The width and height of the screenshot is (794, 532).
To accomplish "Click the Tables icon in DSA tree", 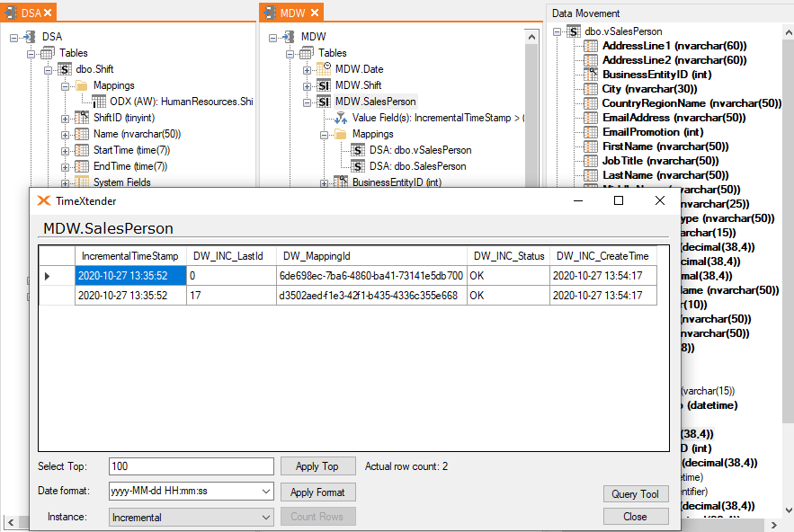I will pos(47,53).
